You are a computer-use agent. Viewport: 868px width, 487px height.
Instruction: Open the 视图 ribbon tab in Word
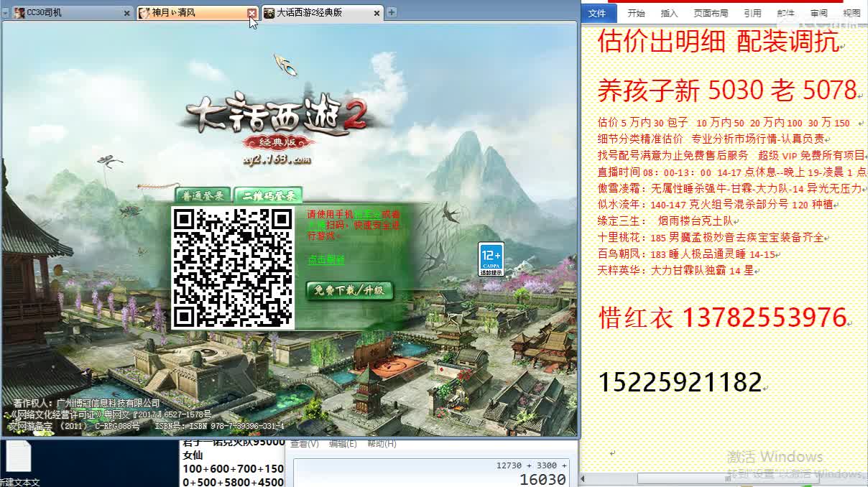851,13
